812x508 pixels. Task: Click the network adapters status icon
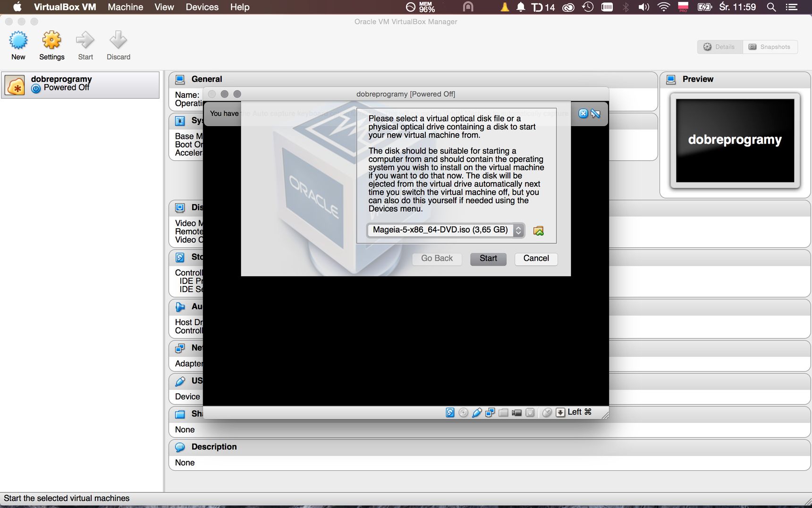490,413
